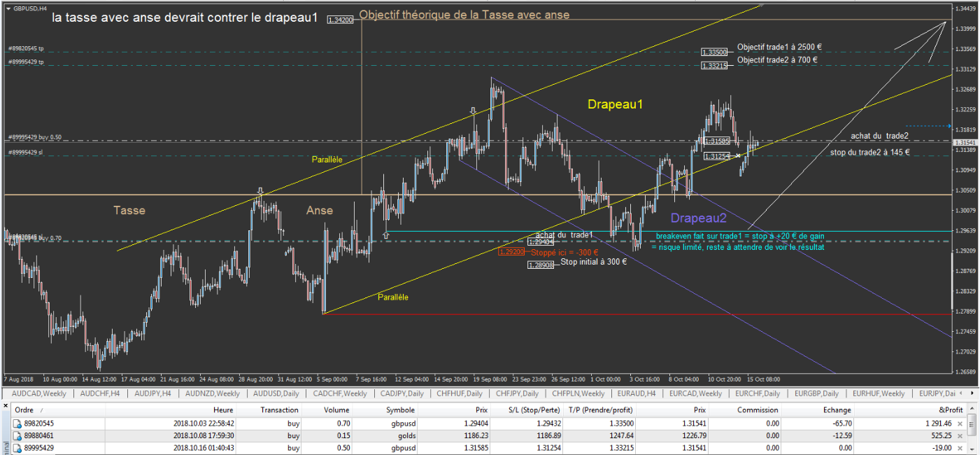Sort by the Commission column header
The width and height of the screenshot is (980, 455).
click(758, 410)
